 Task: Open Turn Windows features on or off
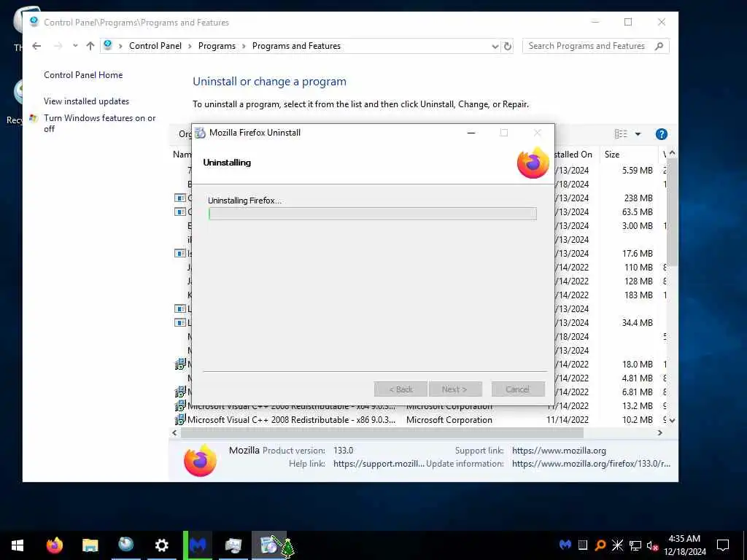pyautogui.click(x=99, y=123)
